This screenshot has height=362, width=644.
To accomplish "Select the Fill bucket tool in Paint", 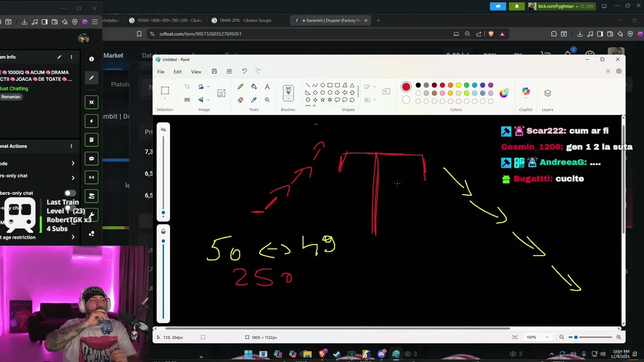I will [254, 86].
